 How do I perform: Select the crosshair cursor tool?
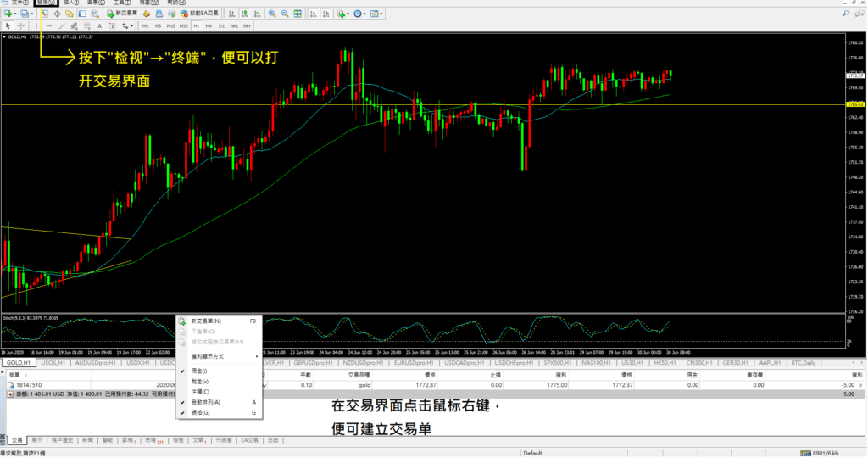click(x=19, y=25)
